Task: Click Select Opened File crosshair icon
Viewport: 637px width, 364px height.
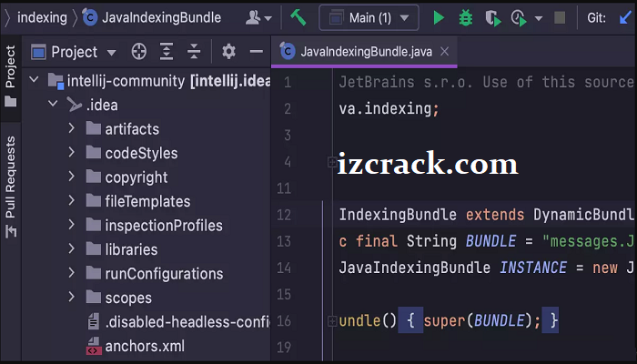Action: [139, 52]
